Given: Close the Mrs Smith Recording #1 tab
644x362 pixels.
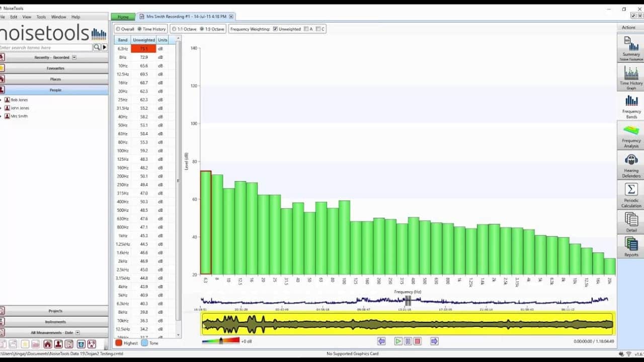Looking at the screenshot, I should (x=231, y=17).
